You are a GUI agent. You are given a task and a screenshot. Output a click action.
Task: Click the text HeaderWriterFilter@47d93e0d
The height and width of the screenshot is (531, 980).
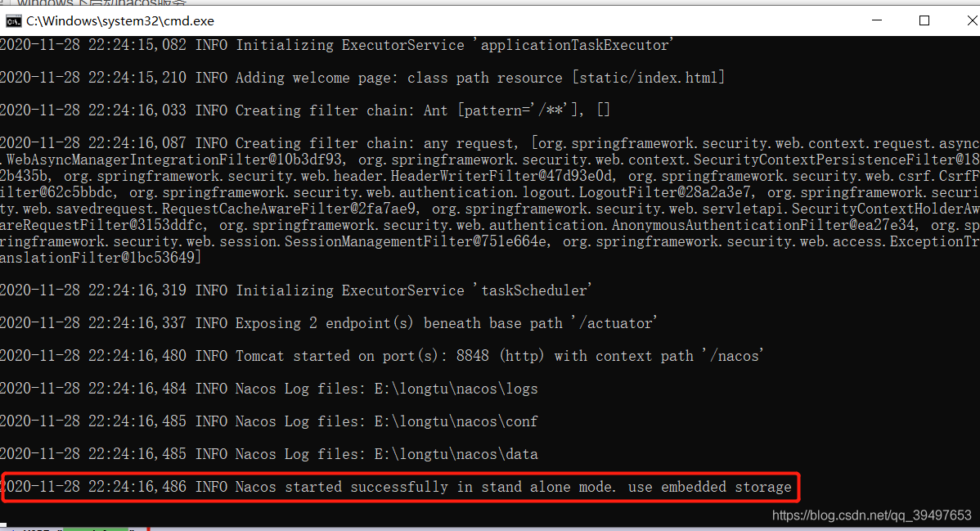coord(502,176)
